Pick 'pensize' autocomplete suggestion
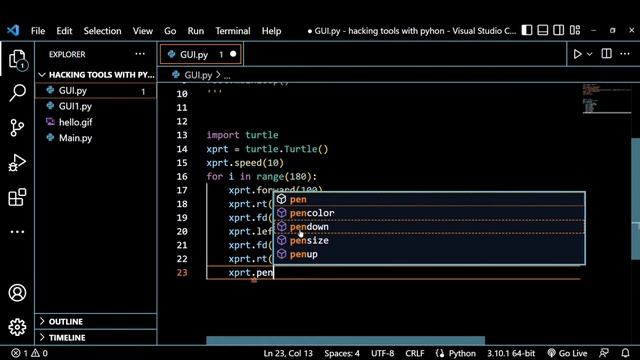This screenshot has width=640, height=360. [x=429, y=240]
